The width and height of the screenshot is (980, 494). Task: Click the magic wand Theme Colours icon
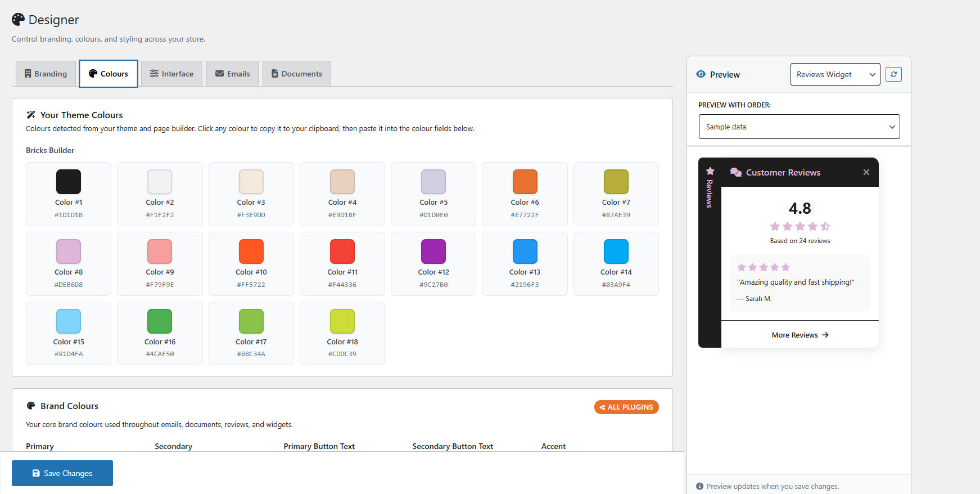31,115
